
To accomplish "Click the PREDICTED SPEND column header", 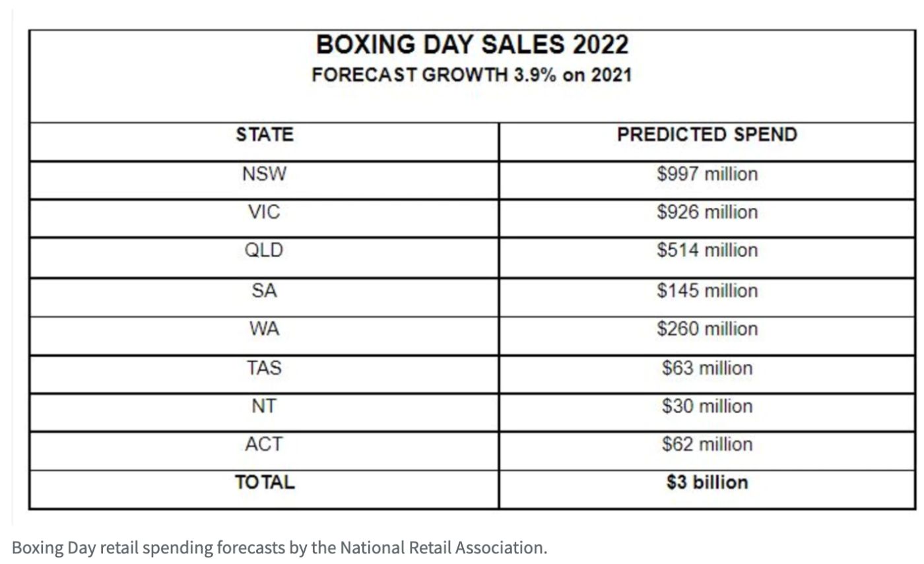I will point(707,135).
